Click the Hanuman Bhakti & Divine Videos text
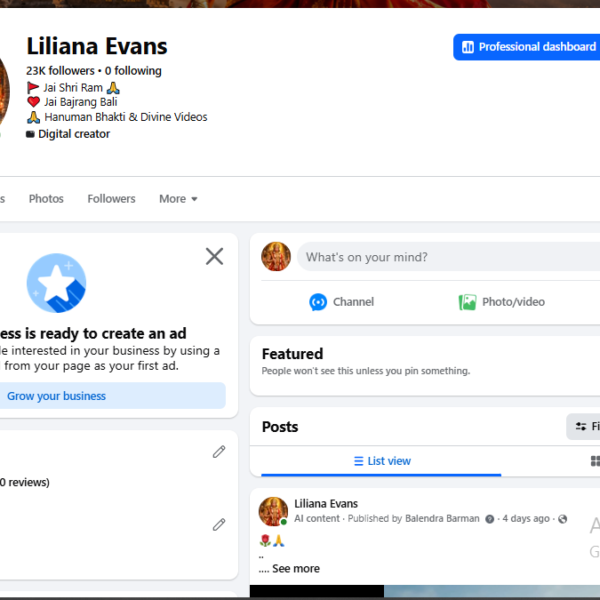The width and height of the screenshot is (600, 600). pos(126,117)
